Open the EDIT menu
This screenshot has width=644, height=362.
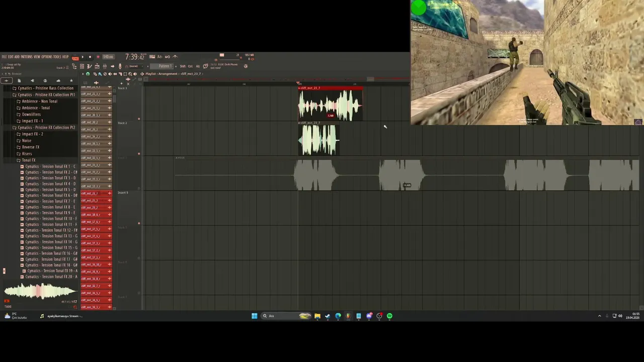[x=11, y=57]
